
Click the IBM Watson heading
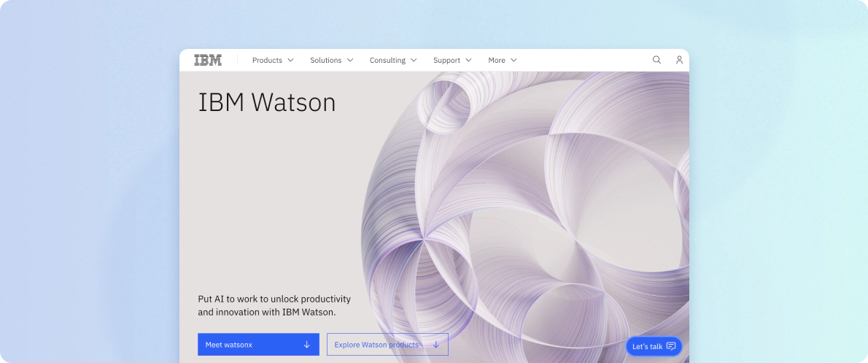pyautogui.click(x=267, y=102)
